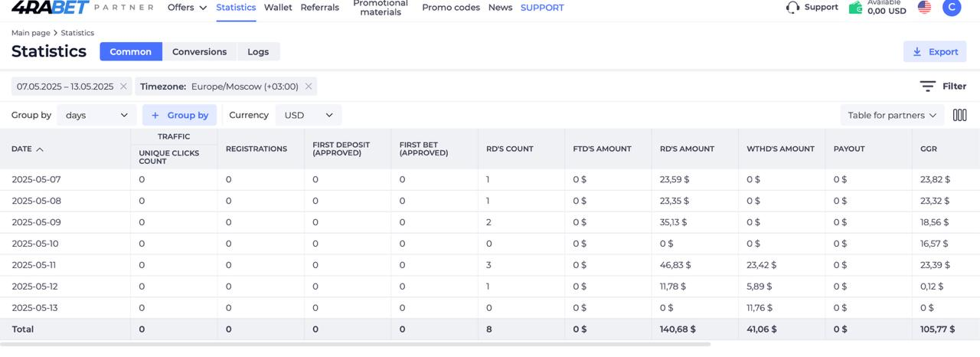Click the plus Group by button

[x=179, y=115]
